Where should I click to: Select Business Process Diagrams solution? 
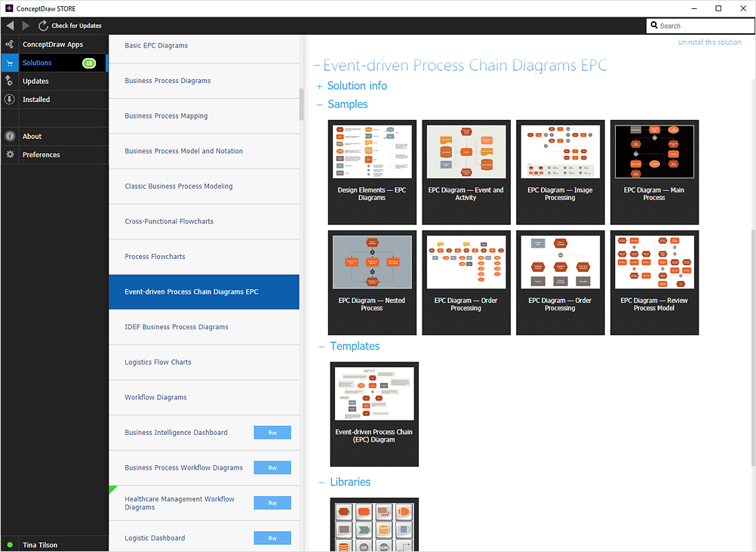[204, 81]
